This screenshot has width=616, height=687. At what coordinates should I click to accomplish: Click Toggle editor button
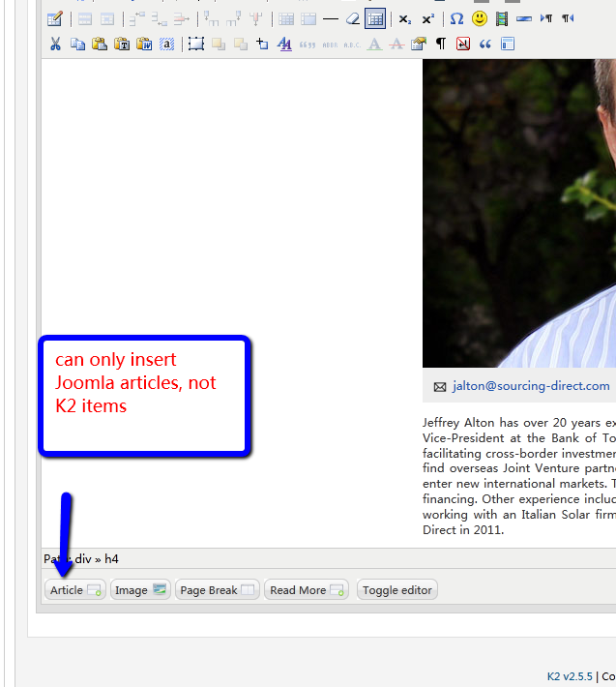point(397,589)
